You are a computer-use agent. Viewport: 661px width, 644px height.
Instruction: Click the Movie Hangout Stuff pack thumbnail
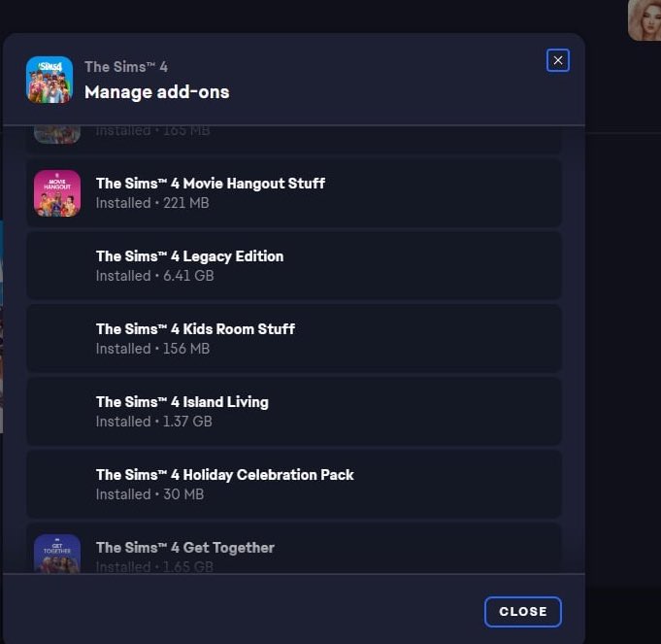[x=57, y=193]
